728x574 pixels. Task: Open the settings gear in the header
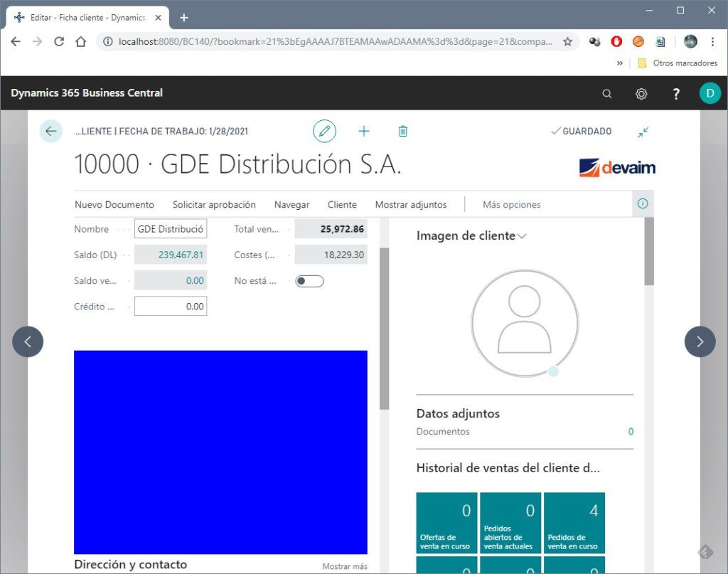(x=641, y=93)
